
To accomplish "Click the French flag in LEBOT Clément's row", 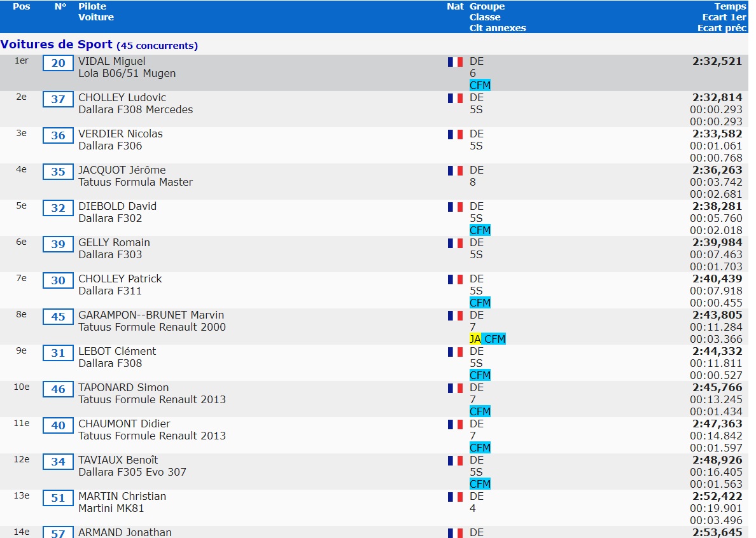I will pyautogui.click(x=455, y=352).
